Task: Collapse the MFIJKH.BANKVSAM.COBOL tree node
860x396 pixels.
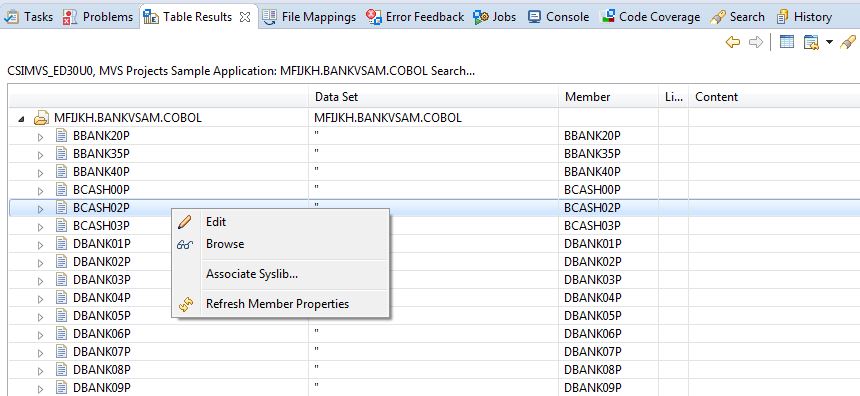Action: [21, 119]
